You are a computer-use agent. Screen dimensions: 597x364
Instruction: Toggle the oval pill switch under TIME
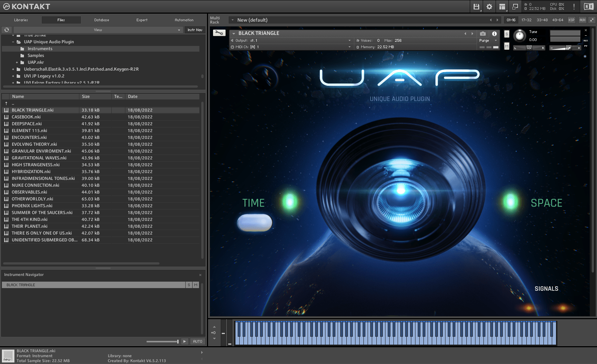(x=254, y=223)
